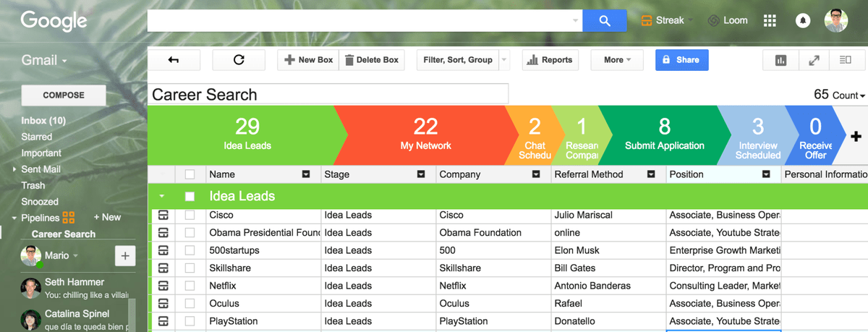
Task: Open the Skillshare box icon
Action: tap(163, 268)
